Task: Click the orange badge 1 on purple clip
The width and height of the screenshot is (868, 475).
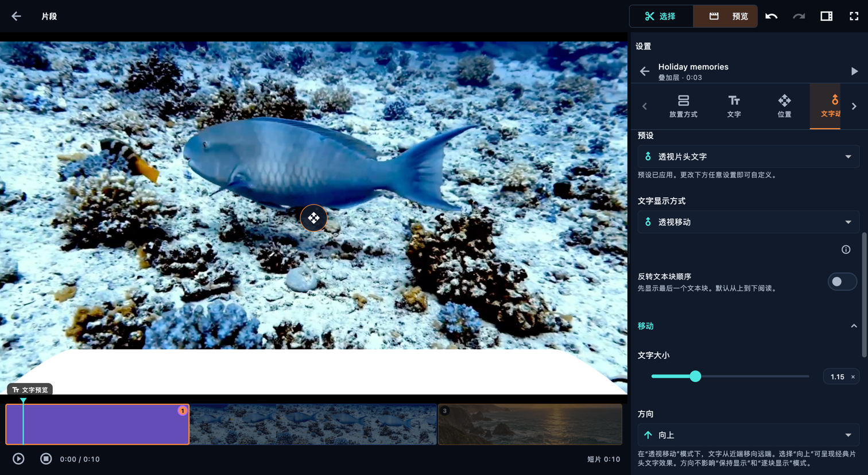Action: click(x=183, y=411)
